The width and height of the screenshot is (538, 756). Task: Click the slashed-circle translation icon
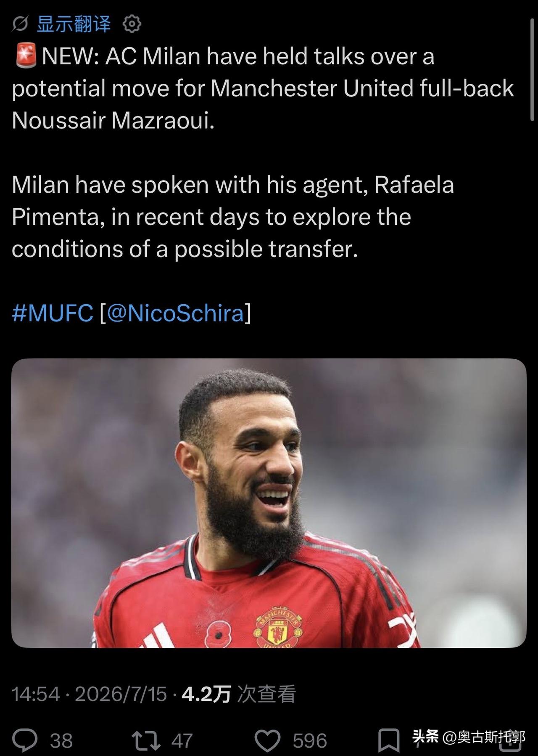pyautogui.click(x=19, y=24)
